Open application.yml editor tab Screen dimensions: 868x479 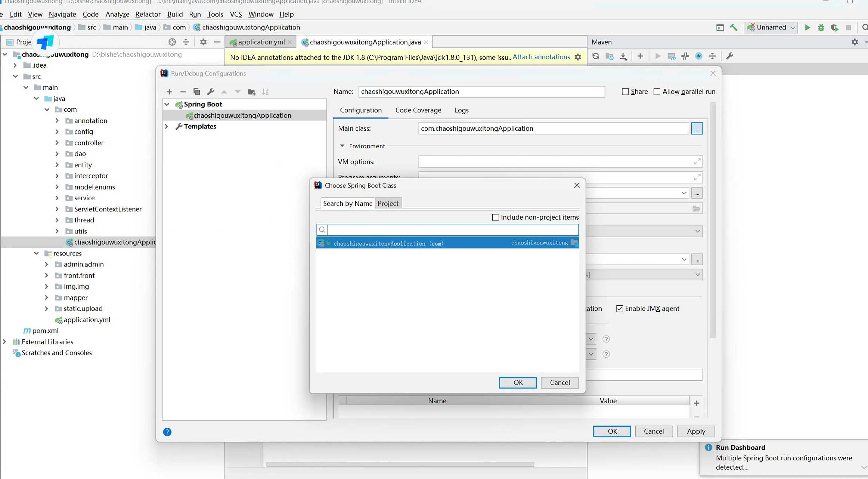(261, 42)
